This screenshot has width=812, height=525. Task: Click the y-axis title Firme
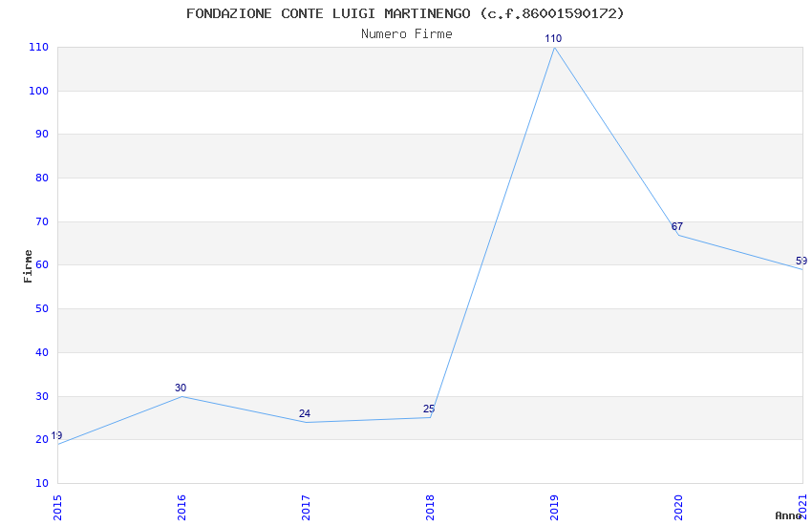28,266
